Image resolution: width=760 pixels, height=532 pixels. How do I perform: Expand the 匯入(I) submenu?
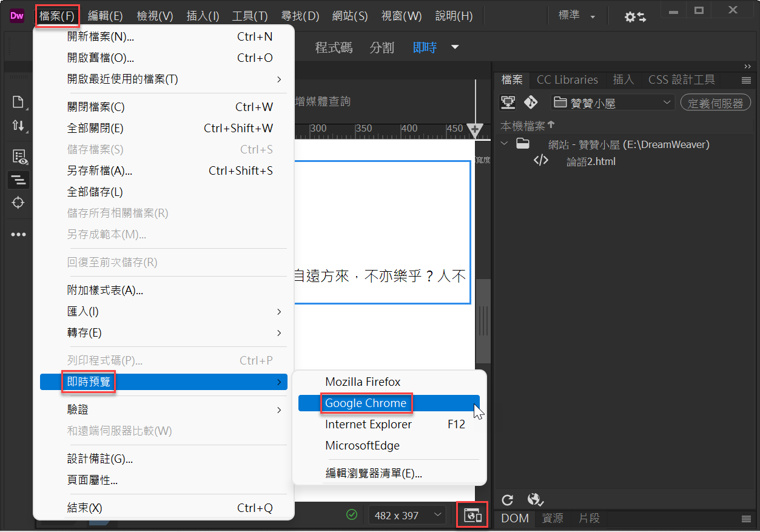click(164, 311)
